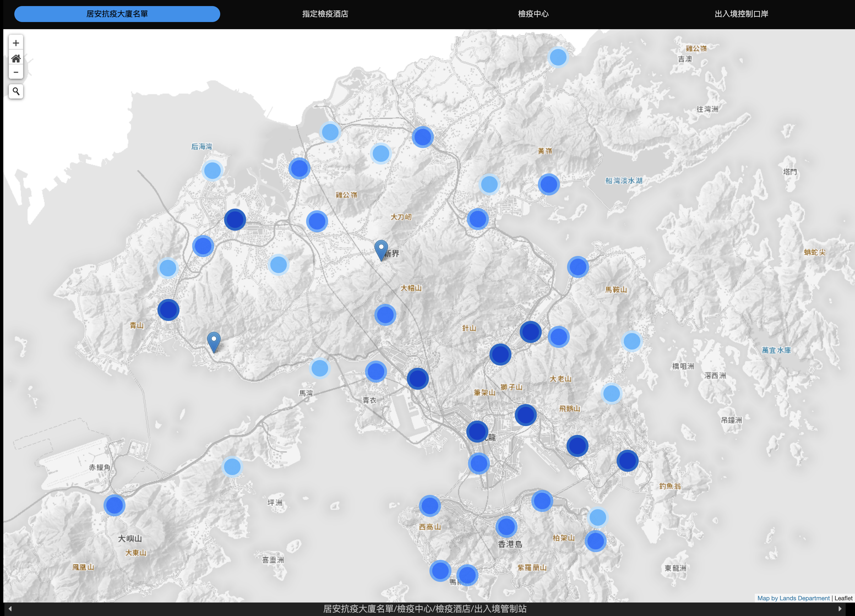Reset the map view with home icon
This screenshot has width=855, height=616.
(16, 58)
